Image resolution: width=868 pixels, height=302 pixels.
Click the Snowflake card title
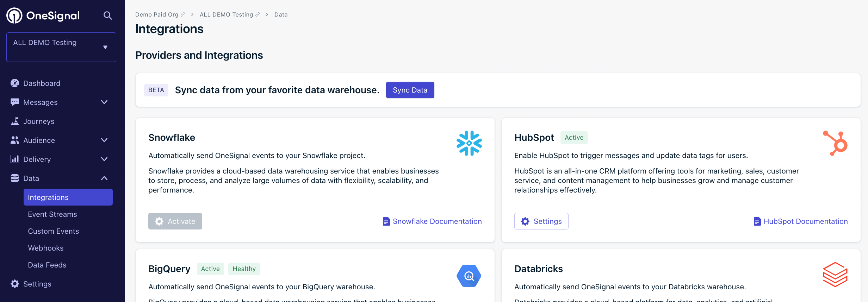point(172,138)
